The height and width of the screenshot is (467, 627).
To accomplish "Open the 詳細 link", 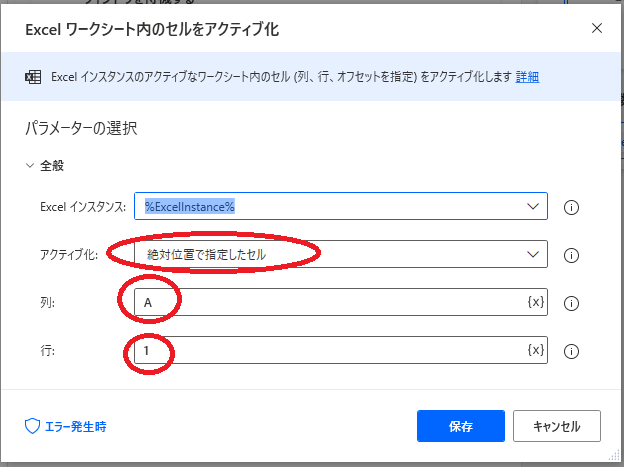I will pyautogui.click(x=527, y=78).
